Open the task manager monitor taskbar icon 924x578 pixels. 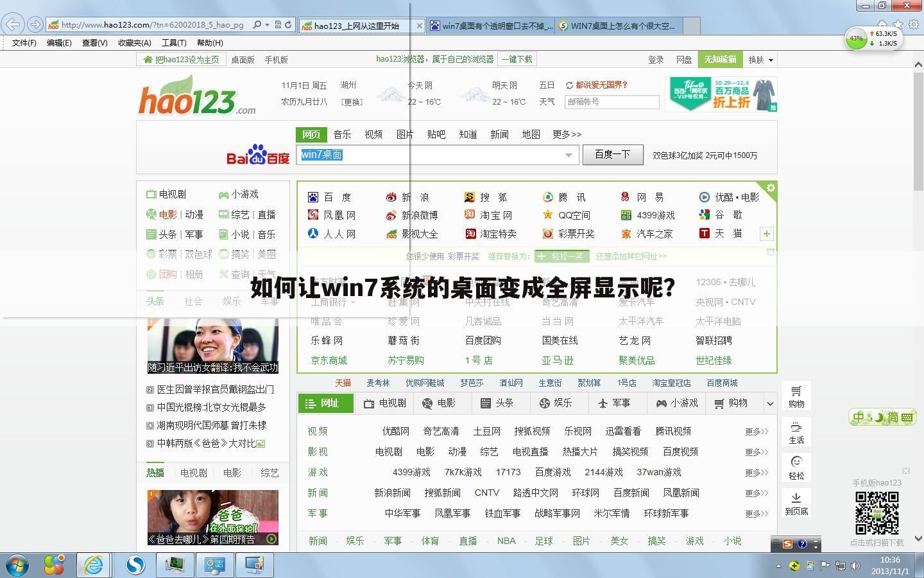click(175, 565)
